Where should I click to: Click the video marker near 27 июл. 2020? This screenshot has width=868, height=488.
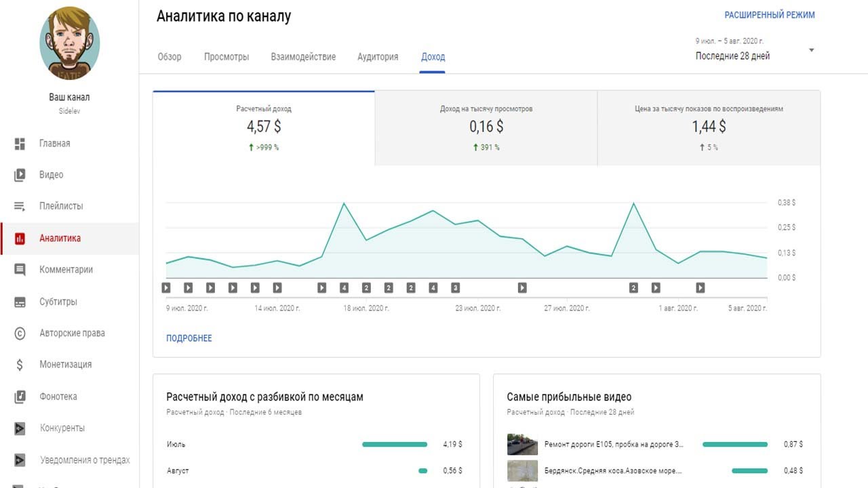click(522, 288)
